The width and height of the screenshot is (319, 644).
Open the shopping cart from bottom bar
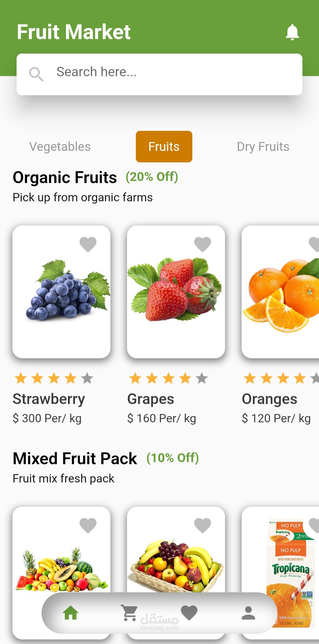(x=129, y=613)
